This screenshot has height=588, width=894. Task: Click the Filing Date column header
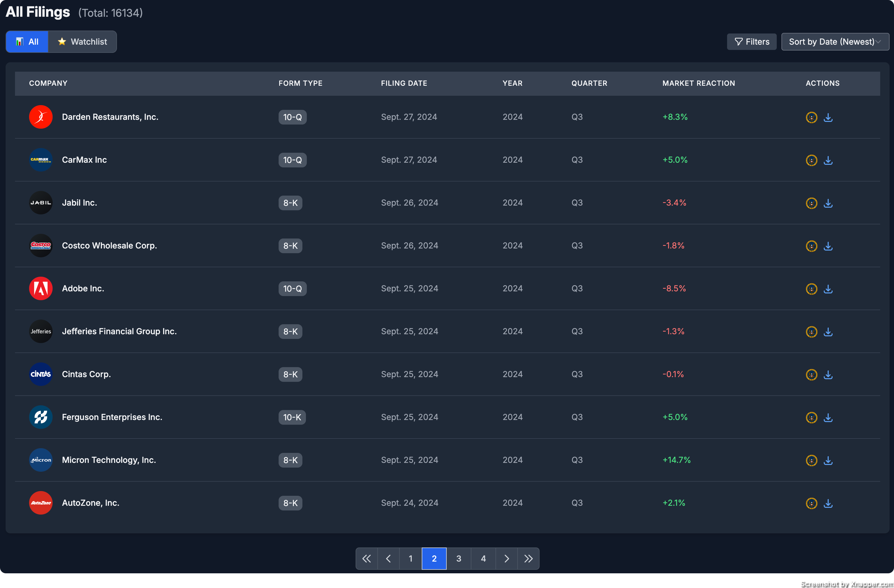[404, 83]
